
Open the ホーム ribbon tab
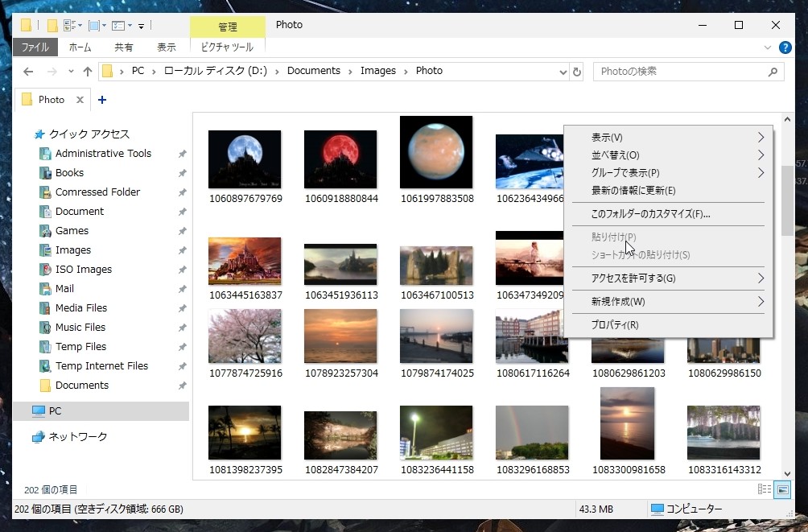pos(80,47)
